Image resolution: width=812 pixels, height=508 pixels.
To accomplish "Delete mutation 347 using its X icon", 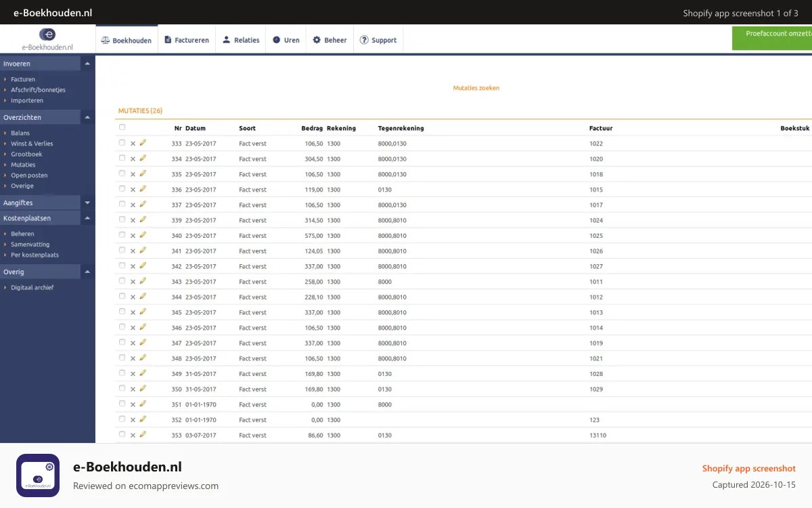I will pyautogui.click(x=133, y=343).
